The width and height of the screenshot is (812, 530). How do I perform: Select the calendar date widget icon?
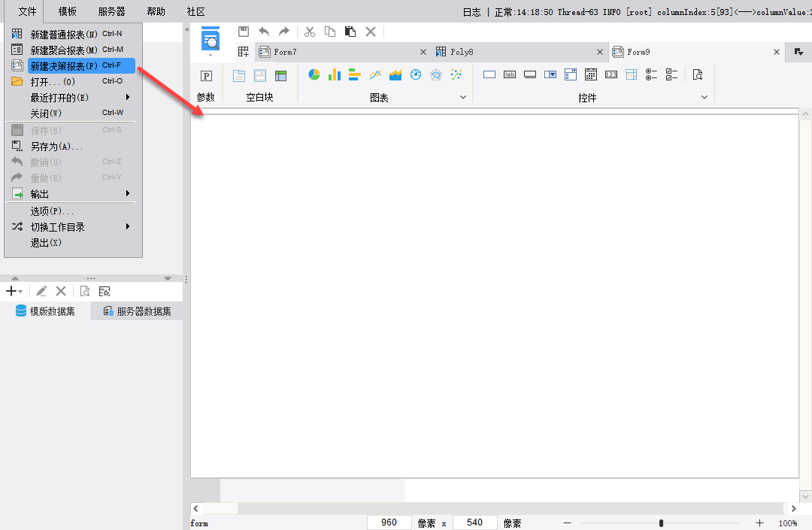tap(591, 75)
